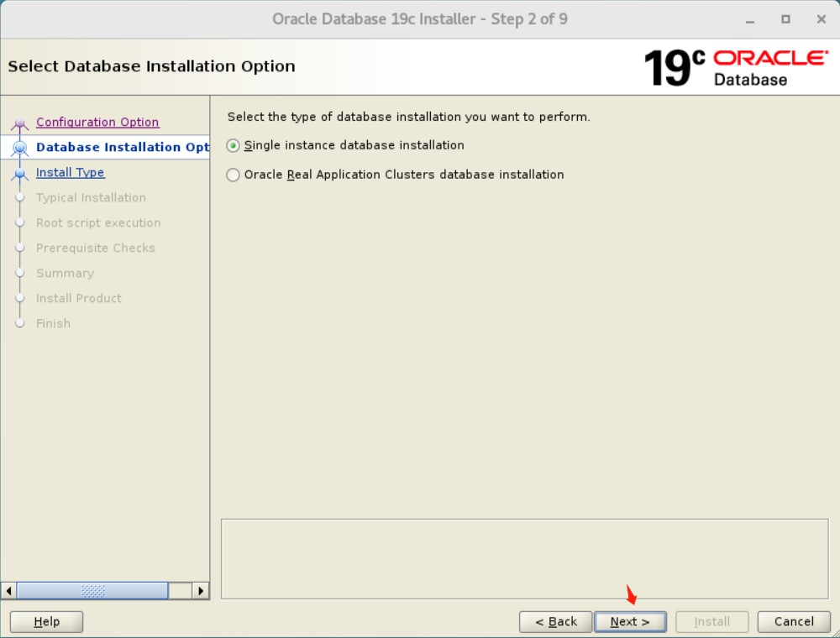The image size is (840, 638).
Task: Click the Select Database Installation Option heading
Action: (151, 66)
